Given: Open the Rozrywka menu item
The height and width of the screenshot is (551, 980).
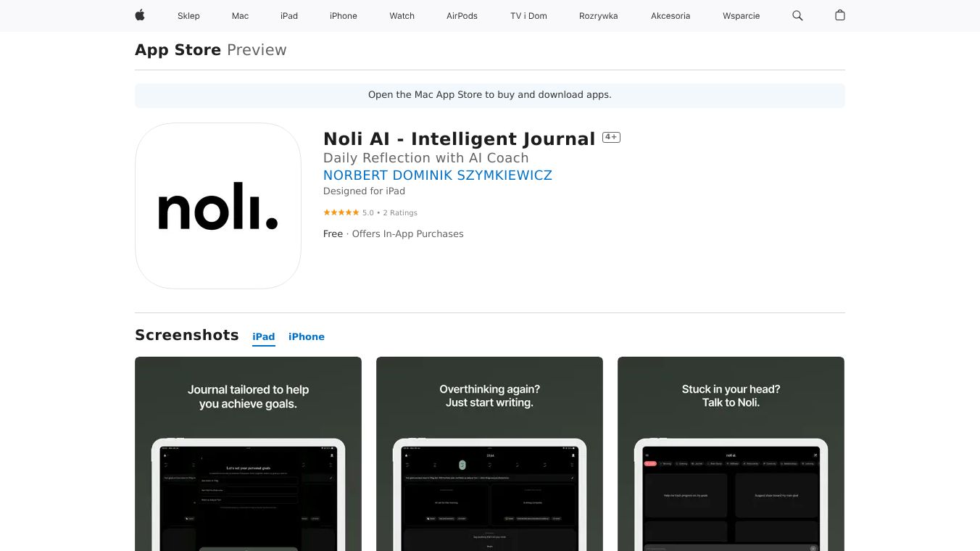Looking at the screenshot, I should click(x=599, y=16).
